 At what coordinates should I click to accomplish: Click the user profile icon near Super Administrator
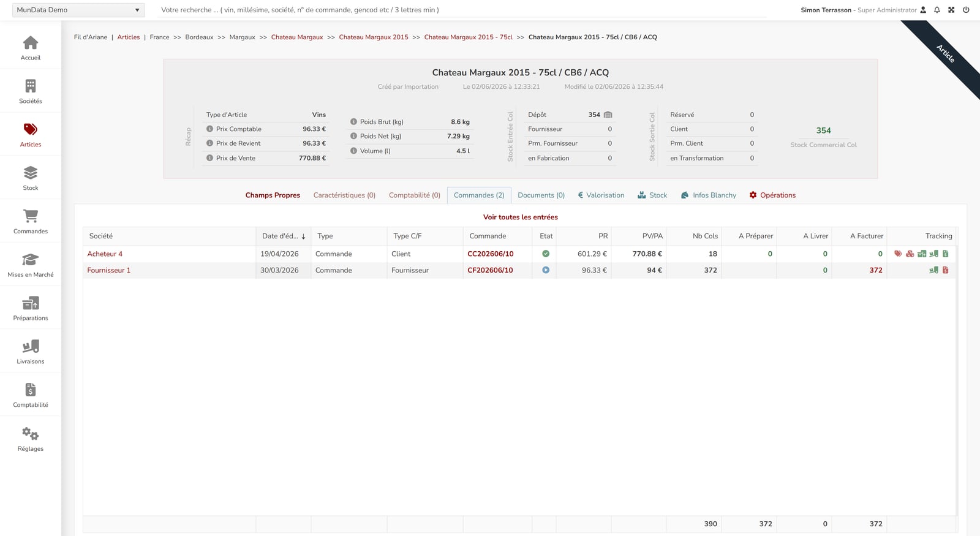pyautogui.click(x=923, y=10)
